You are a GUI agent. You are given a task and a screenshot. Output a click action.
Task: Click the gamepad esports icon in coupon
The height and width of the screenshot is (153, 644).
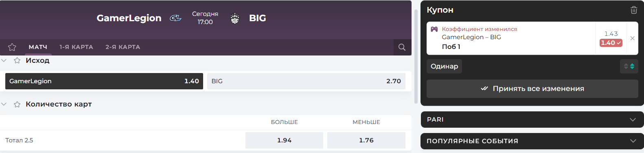point(434,29)
